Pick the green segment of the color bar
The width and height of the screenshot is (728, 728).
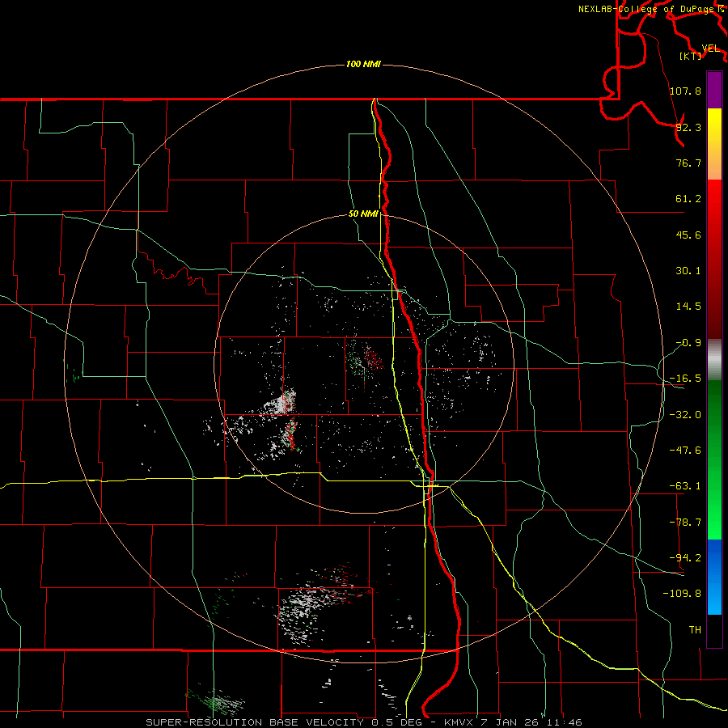(x=714, y=459)
